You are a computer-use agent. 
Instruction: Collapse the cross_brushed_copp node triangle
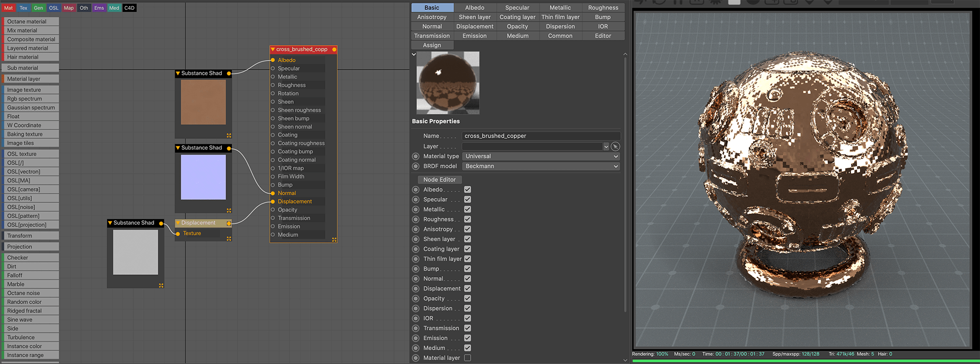pyautogui.click(x=273, y=49)
